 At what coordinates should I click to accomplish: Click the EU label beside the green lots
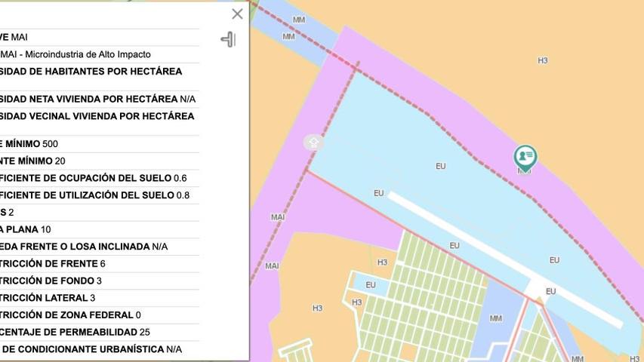point(370,285)
